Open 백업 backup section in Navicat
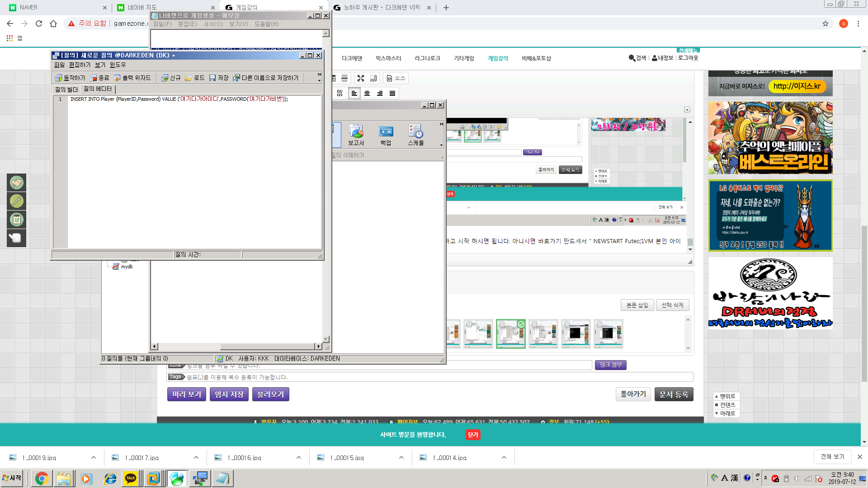The image size is (868, 488). click(386, 135)
